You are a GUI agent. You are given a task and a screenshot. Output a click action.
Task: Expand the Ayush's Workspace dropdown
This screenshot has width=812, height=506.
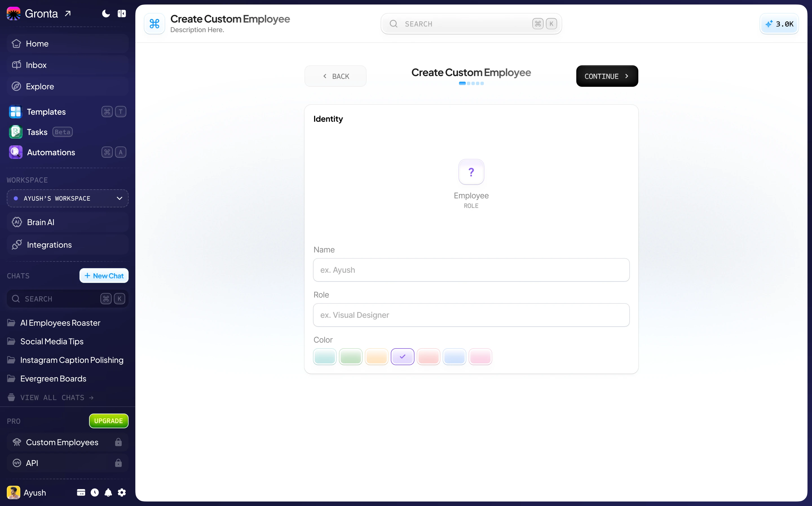[x=68, y=198]
